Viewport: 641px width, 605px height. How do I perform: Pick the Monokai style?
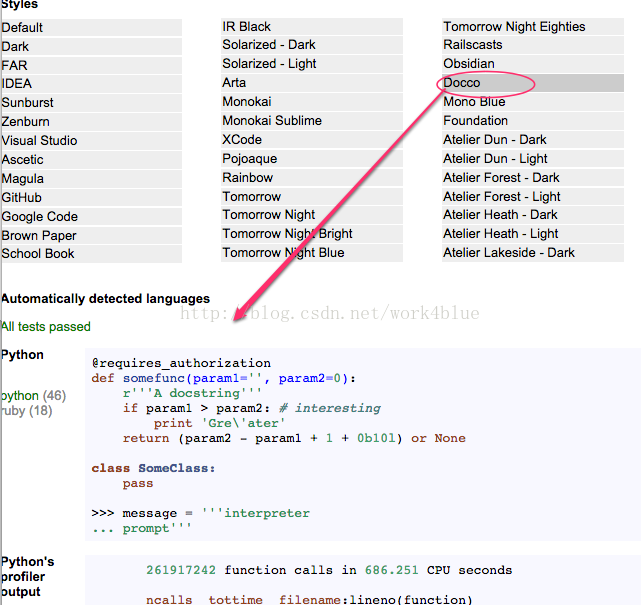pos(312,101)
